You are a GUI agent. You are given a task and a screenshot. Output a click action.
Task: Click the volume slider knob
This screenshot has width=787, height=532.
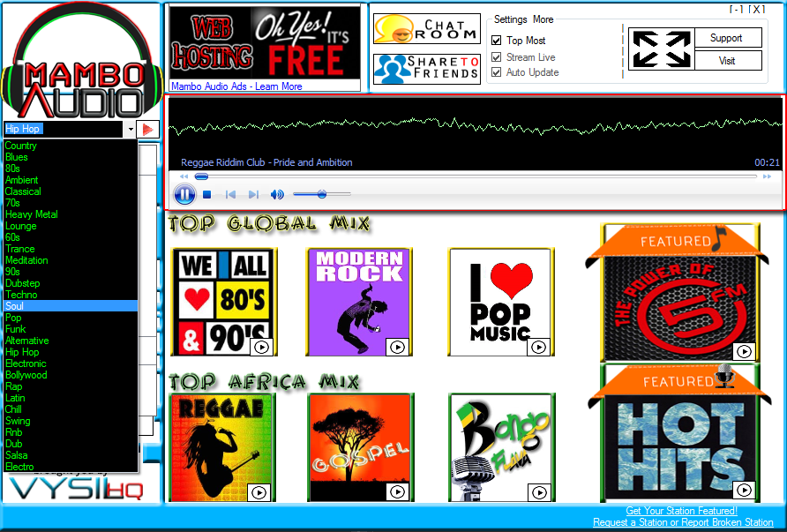click(322, 194)
